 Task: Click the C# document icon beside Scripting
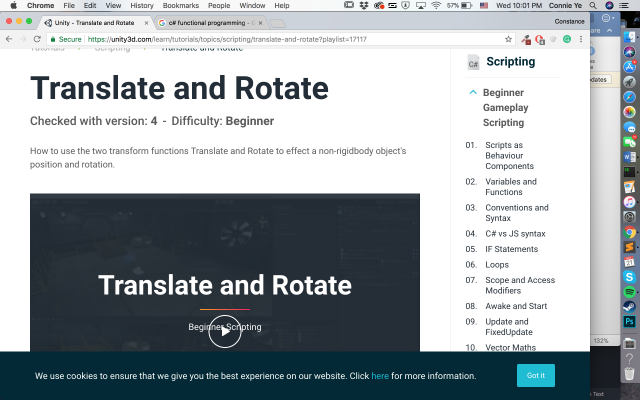[x=473, y=62]
